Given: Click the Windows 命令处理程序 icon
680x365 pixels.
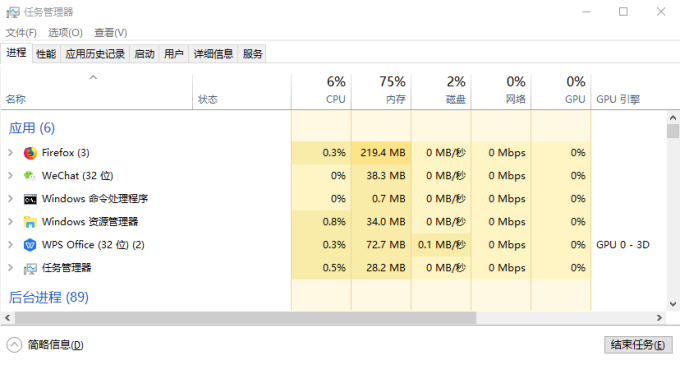Looking at the screenshot, I should [30, 199].
